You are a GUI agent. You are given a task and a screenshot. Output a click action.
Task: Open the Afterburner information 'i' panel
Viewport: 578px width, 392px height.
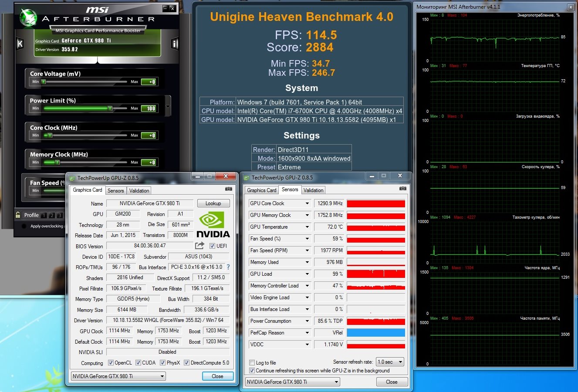(175, 44)
